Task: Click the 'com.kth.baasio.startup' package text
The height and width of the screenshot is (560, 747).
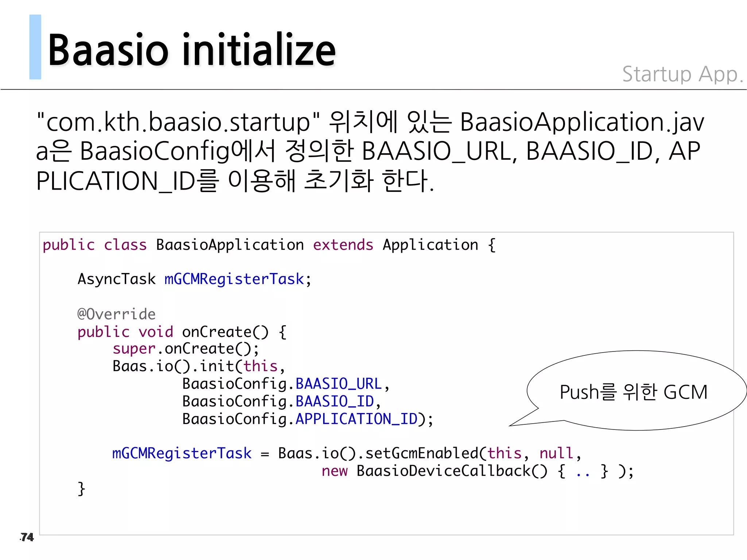Action: click(x=178, y=122)
